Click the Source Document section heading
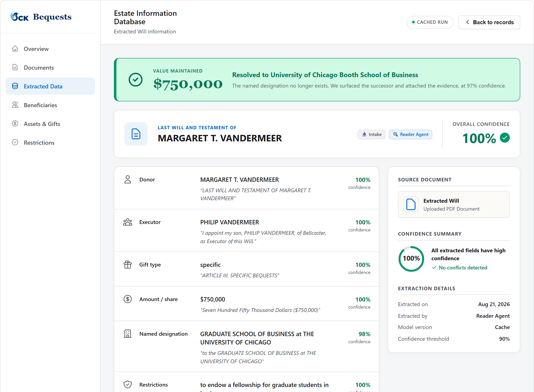This screenshot has height=392, width=534. pos(424,180)
